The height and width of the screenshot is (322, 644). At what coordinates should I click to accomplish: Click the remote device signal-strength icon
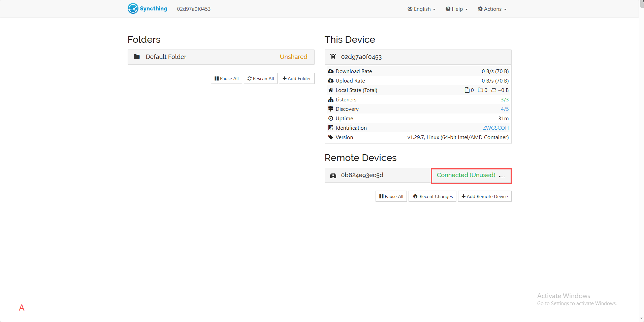[502, 176]
